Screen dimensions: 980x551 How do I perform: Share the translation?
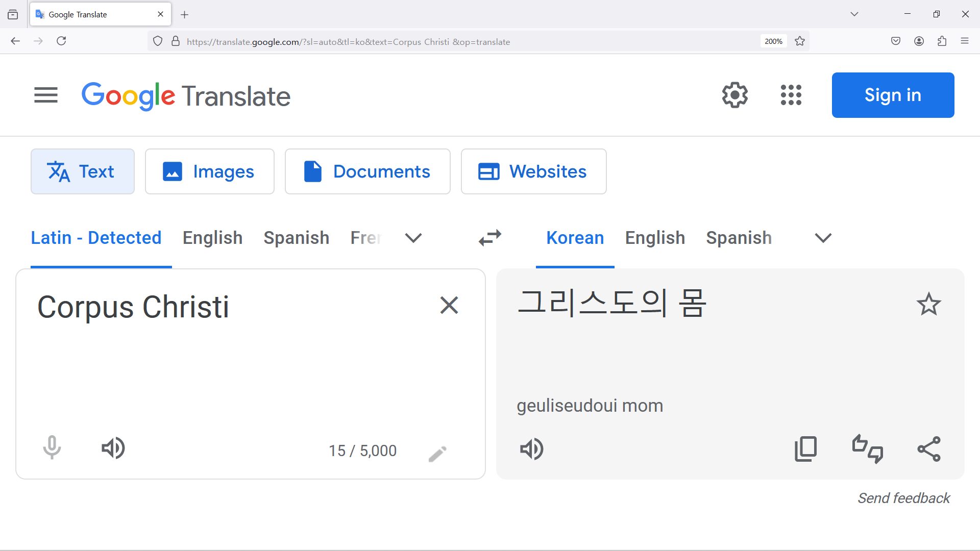[929, 449]
